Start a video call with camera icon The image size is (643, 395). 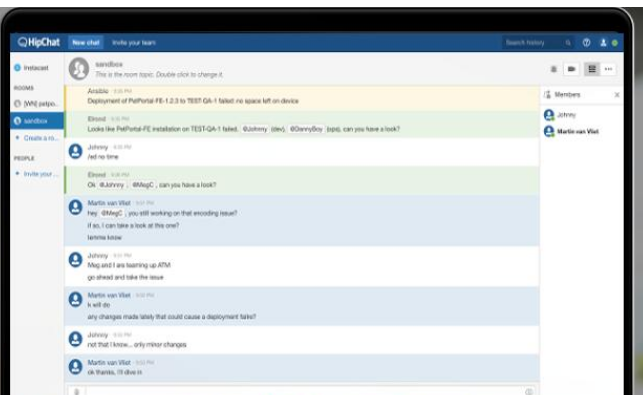click(571, 69)
